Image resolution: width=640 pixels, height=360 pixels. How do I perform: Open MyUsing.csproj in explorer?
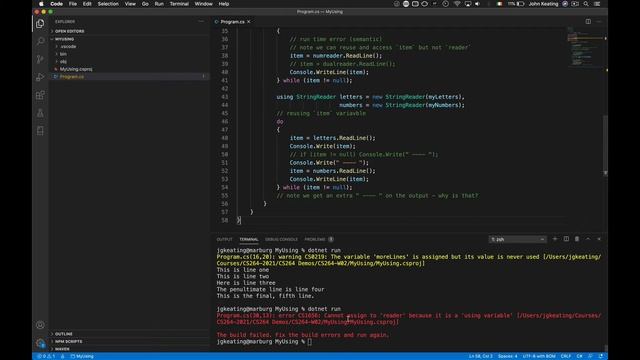[76, 69]
